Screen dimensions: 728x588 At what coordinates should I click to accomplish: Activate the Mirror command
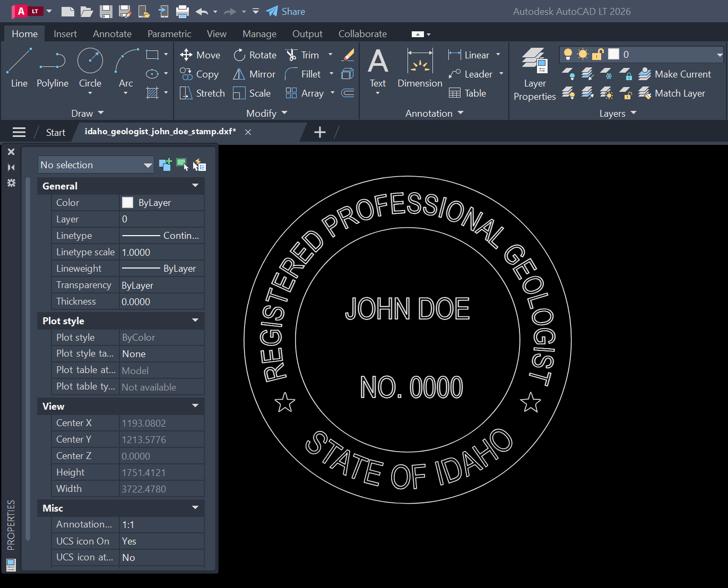[254, 74]
